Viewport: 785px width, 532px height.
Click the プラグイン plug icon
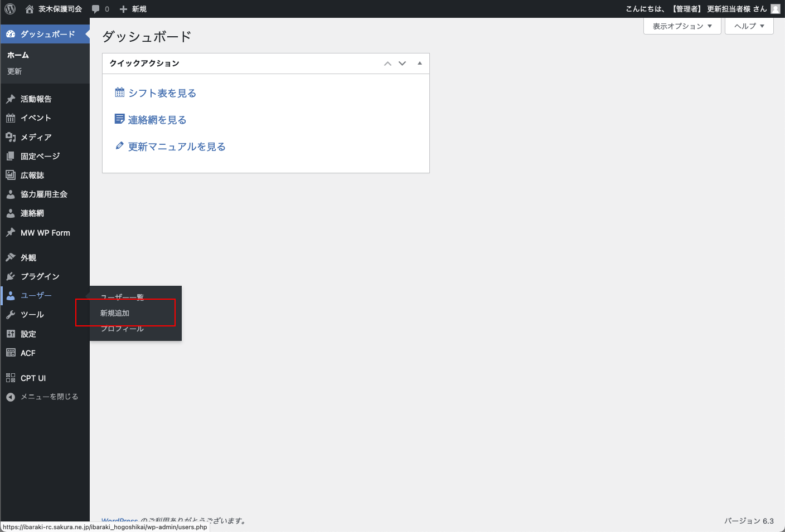click(x=11, y=276)
